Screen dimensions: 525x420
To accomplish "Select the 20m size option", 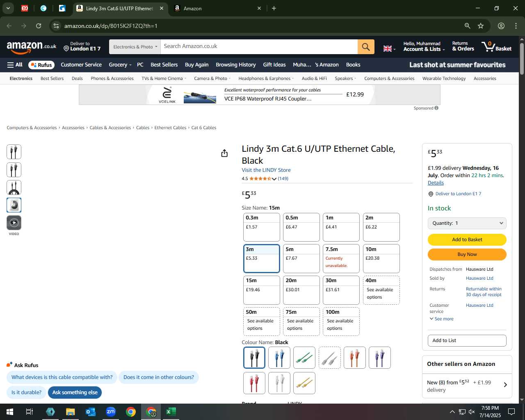I will (x=301, y=290).
